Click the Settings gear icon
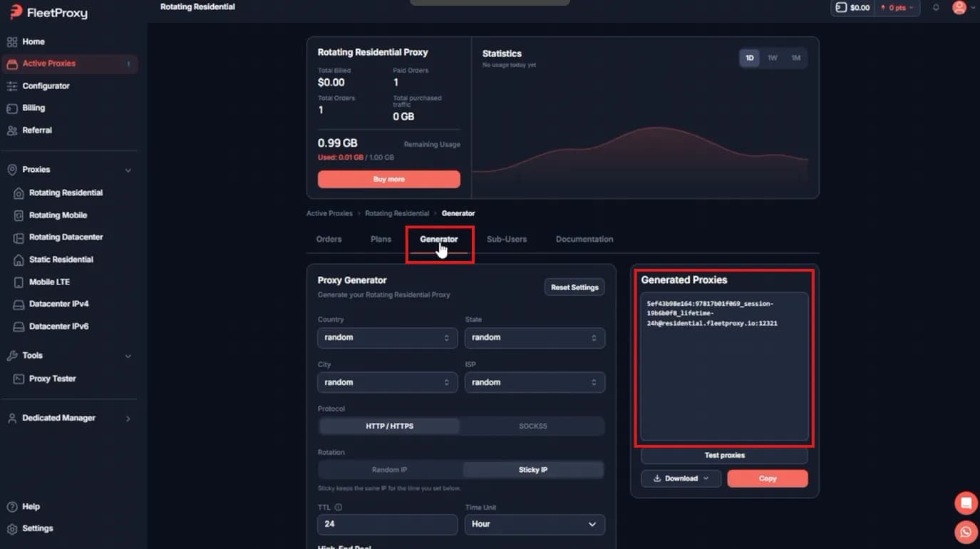Image resolution: width=980 pixels, height=549 pixels. 12,529
